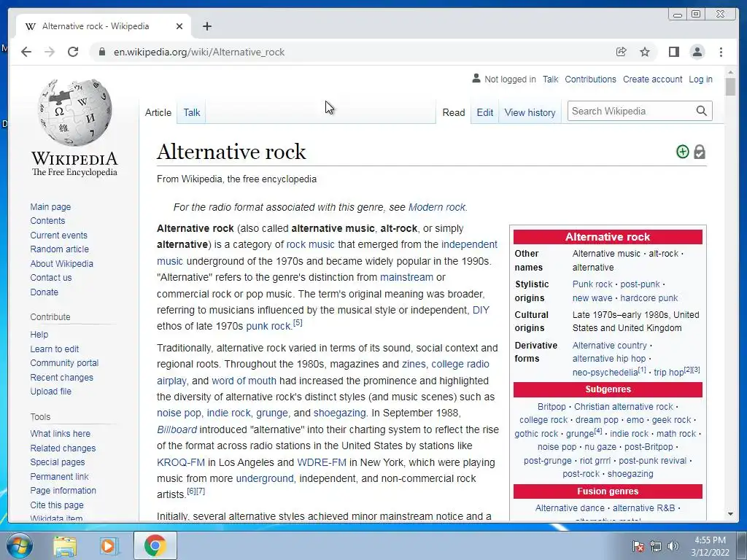The width and height of the screenshot is (747, 560).
Task: Click the page scrollbar up arrow
Action: coord(730,72)
